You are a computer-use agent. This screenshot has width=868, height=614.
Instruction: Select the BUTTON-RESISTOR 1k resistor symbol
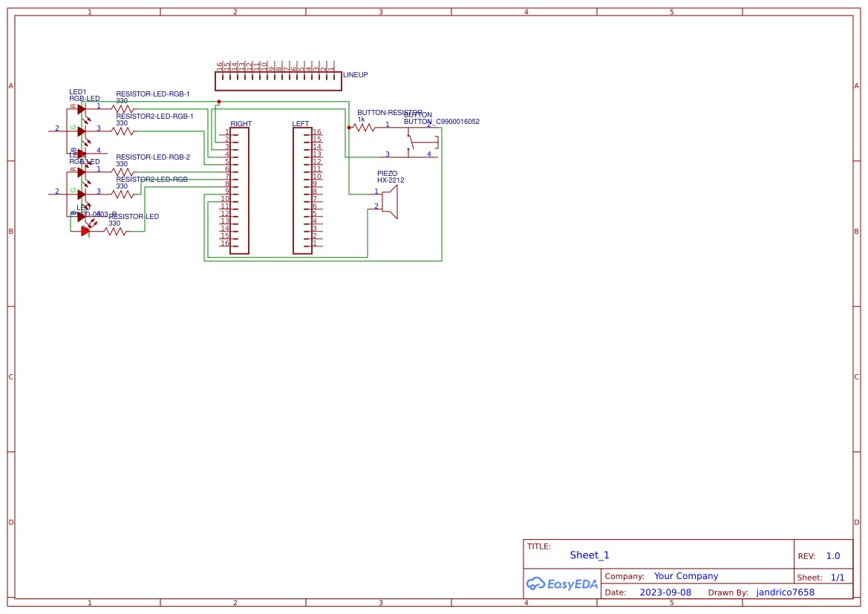click(x=363, y=128)
